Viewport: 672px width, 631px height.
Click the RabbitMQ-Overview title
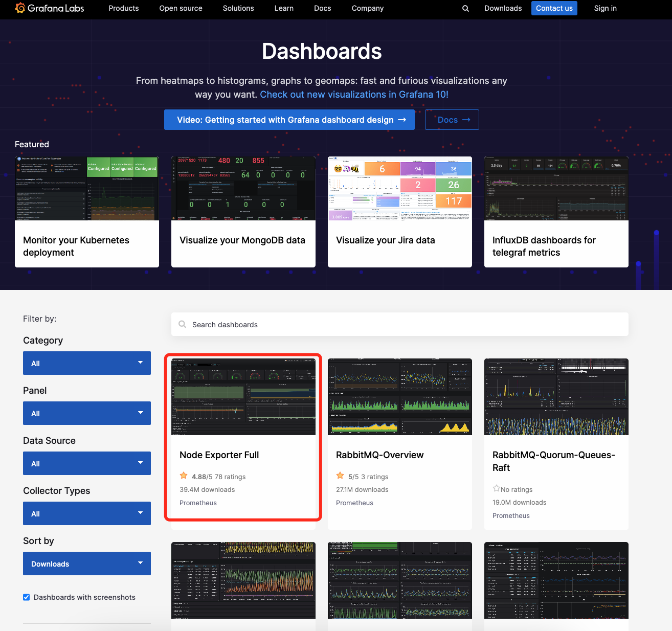pyautogui.click(x=380, y=455)
